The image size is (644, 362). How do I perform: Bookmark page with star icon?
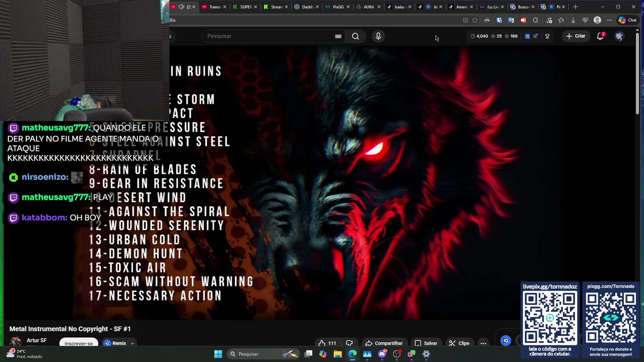click(474, 20)
